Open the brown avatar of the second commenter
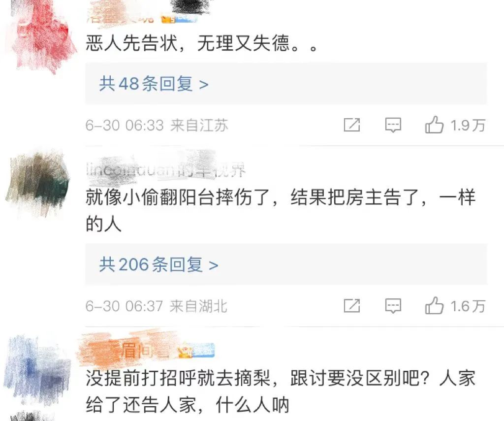The height and width of the screenshot is (421, 504). 38,183
